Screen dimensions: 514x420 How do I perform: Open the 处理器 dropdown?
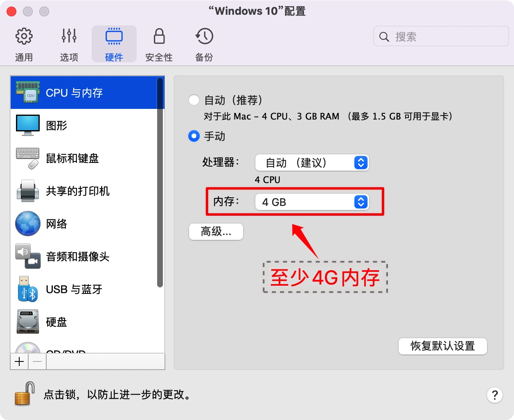(312, 163)
